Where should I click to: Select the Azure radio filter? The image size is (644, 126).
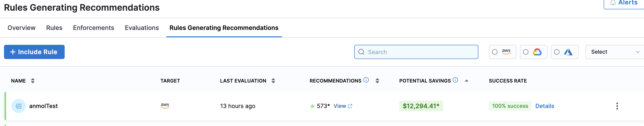point(557,52)
